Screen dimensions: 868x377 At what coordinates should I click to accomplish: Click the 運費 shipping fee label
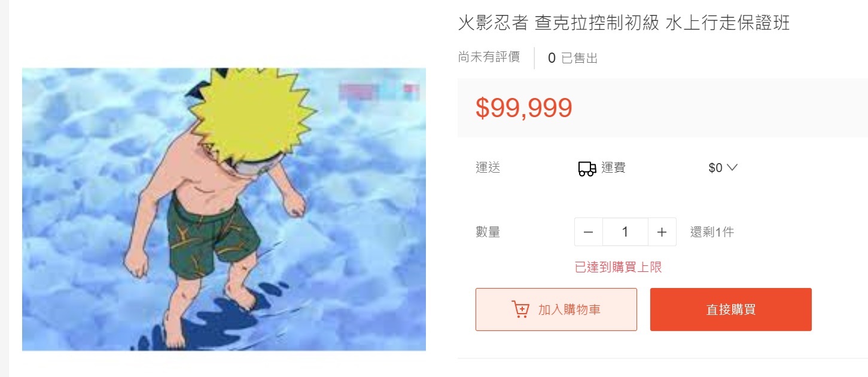(613, 168)
